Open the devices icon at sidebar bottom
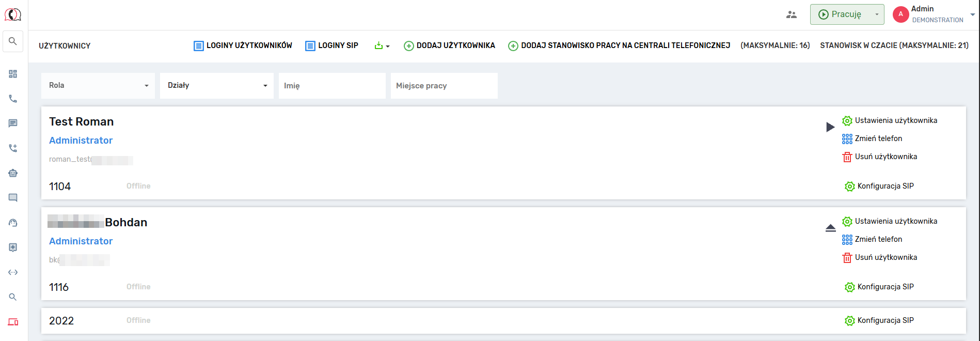Viewport: 980px width, 341px height. (x=13, y=322)
